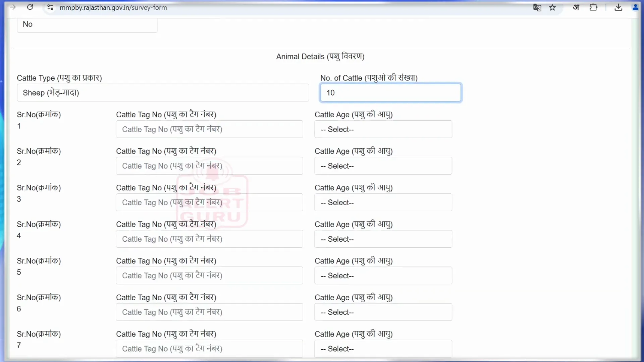This screenshot has height=362, width=644.
Task: Enter tag number in Sr.No 4 field
Action: click(x=209, y=239)
